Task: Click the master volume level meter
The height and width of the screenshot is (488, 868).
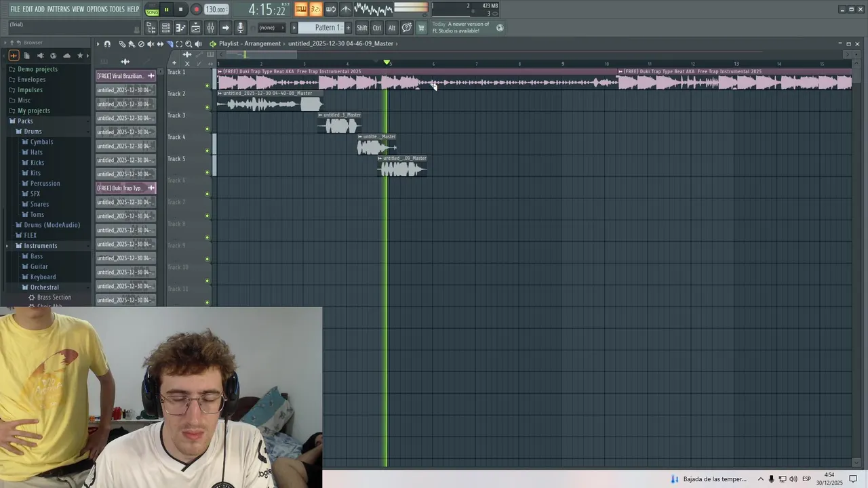Action: (411, 7)
